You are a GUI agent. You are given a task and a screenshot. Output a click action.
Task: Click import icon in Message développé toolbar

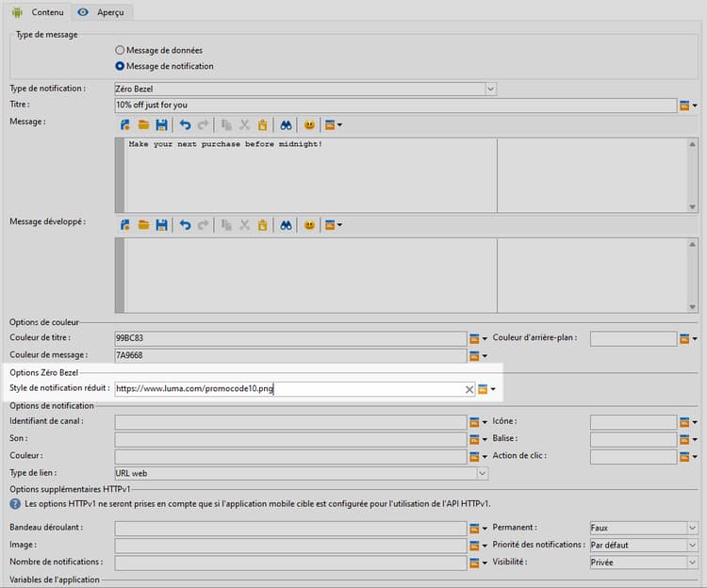[x=124, y=225]
